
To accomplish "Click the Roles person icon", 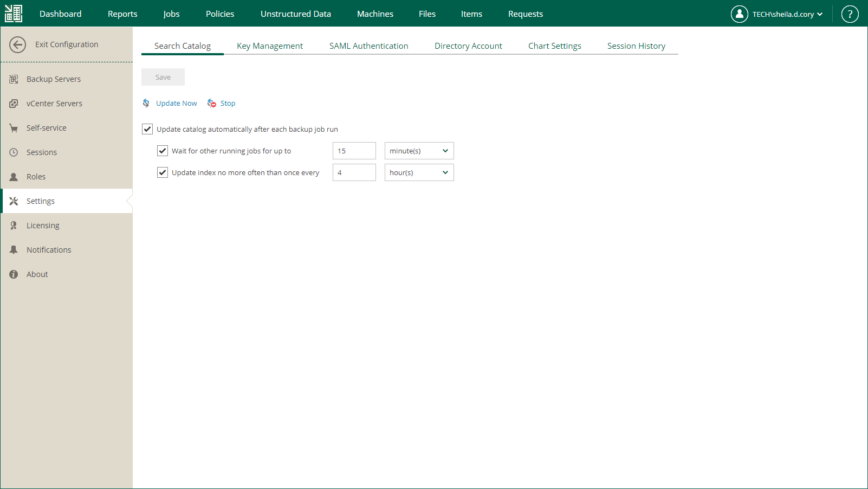I will (x=14, y=177).
